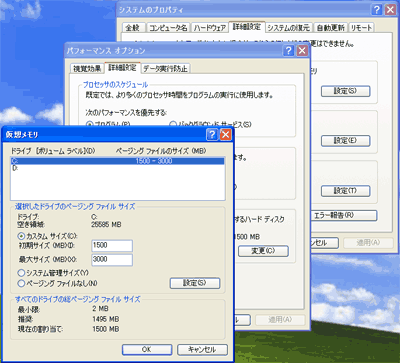The image size is (400, 363).
Task: Select drive C: row in list
Action: (x=118, y=161)
